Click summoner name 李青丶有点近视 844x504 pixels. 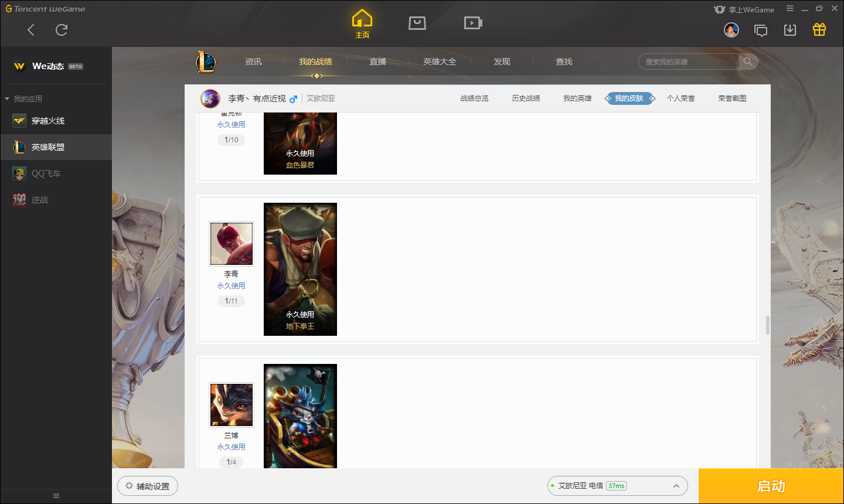point(257,98)
